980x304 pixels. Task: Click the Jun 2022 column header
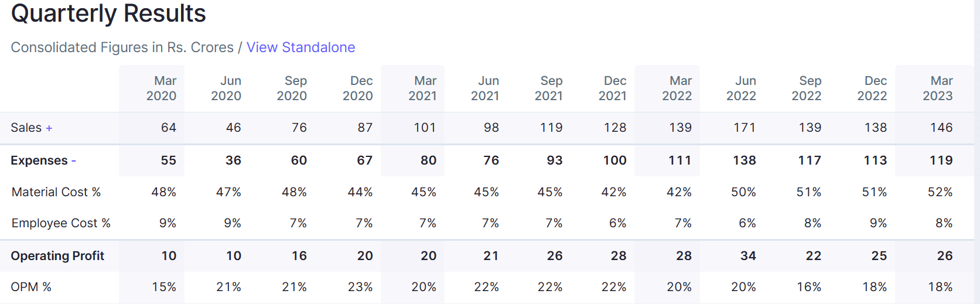click(x=741, y=88)
